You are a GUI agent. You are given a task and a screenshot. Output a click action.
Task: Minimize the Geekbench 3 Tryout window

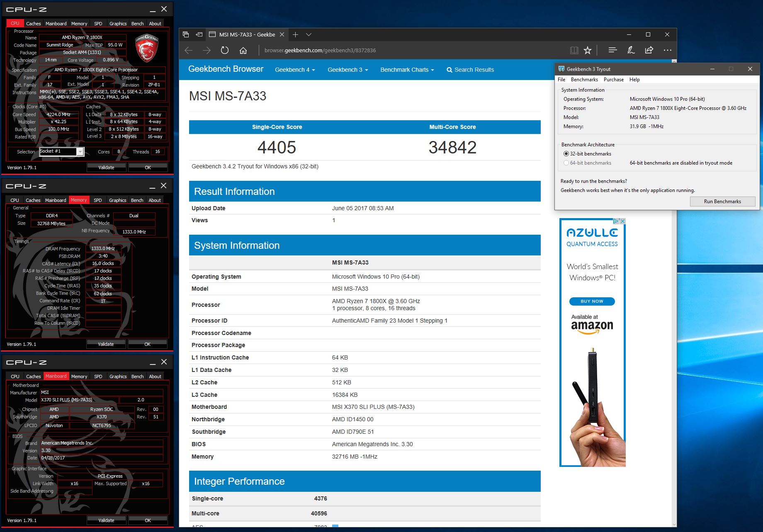(x=712, y=69)
